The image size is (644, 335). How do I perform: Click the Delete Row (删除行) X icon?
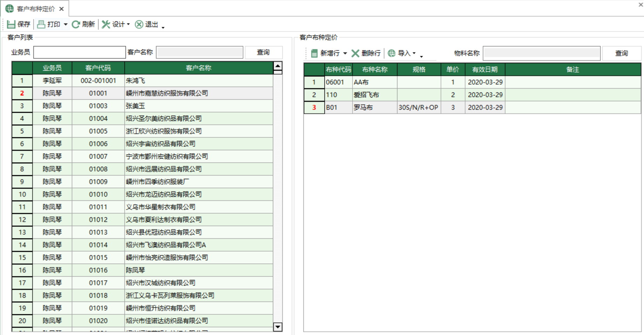point(355,53)
